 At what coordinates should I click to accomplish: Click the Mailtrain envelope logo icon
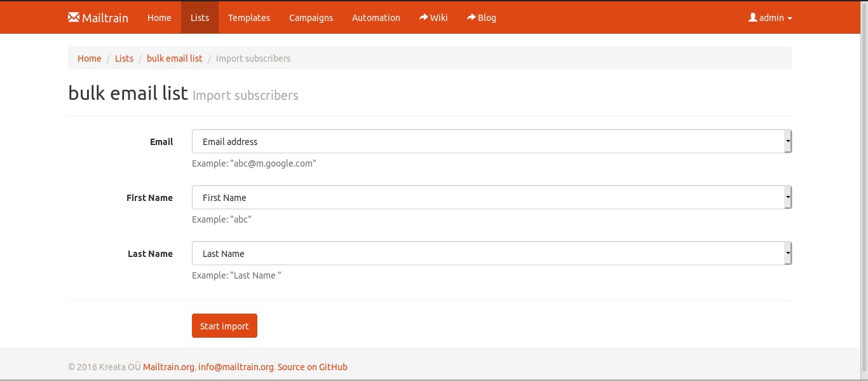(74, 17)
